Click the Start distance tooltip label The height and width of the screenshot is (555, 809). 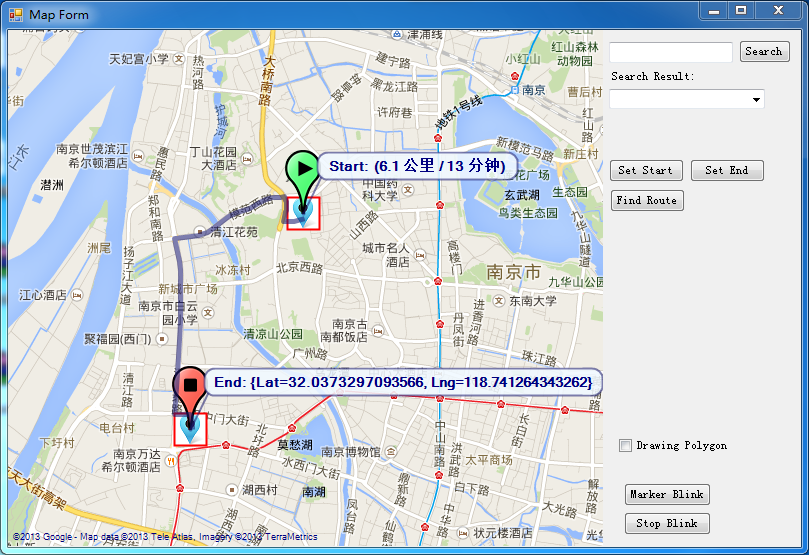tap(417, 166)
